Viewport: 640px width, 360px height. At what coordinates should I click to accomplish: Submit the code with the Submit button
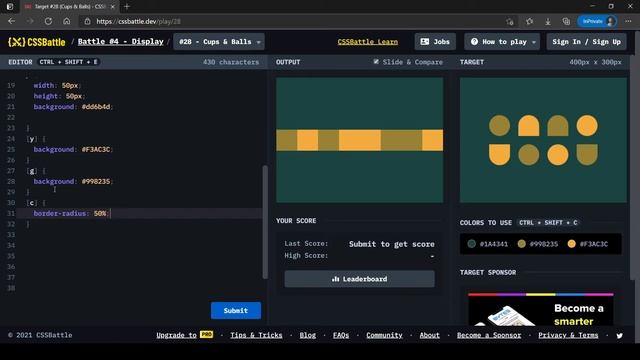pos(236,311)
